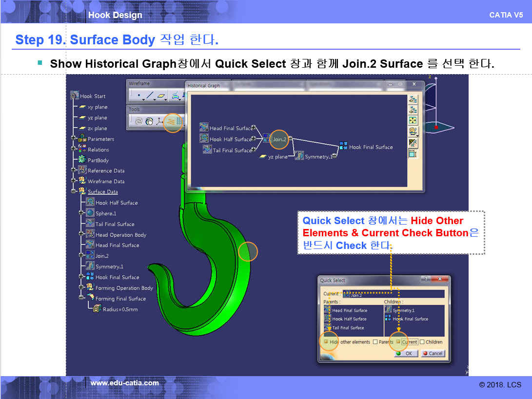
Task: Select the Point tool in Wireframe toolbar
Action: (x=138, y=96)
